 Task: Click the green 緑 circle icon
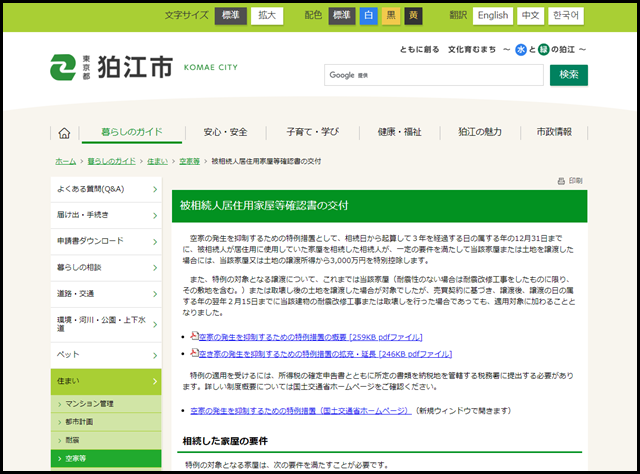click(544, 50)
